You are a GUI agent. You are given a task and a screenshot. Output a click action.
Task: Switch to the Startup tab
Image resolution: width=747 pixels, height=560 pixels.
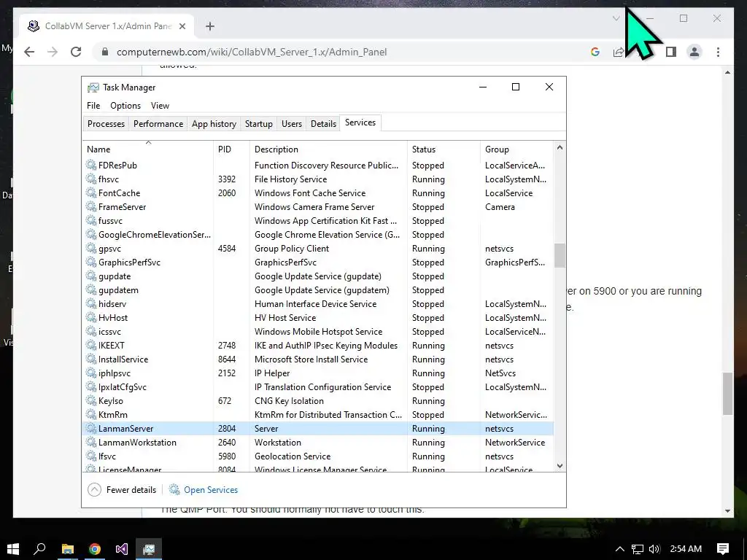259,124
